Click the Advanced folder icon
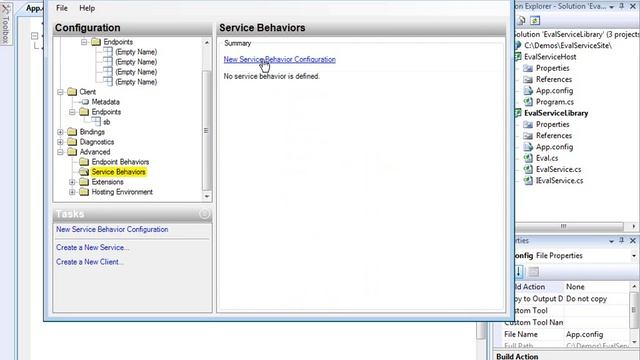Screen dimensions: 640x360 coord(72,152)
